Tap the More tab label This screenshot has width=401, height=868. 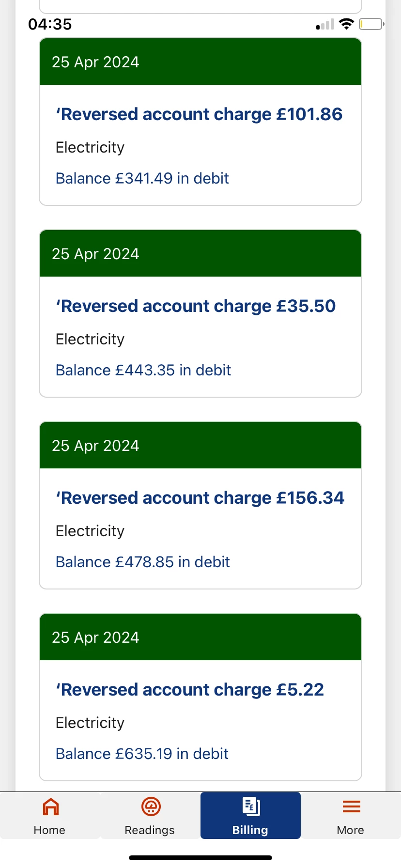[350, 830]
